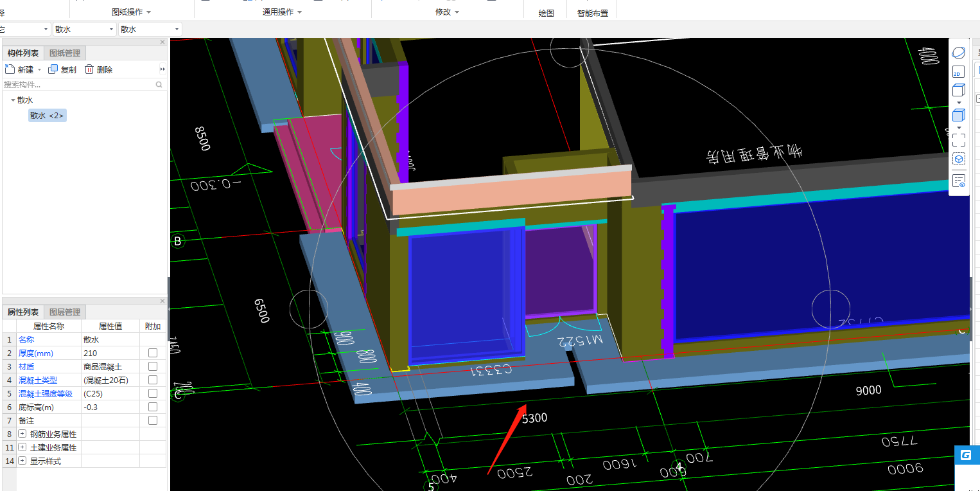The width and height of the screenshot is (980, 491).
Task: Open the middle 散水 combo box
Action: 83,29
